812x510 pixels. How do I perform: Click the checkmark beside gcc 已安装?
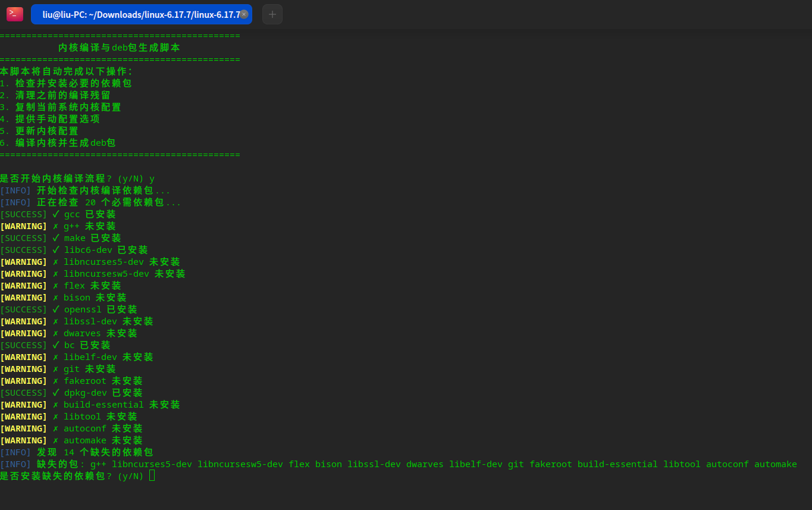pyautogui.click(x=56, y=214)
